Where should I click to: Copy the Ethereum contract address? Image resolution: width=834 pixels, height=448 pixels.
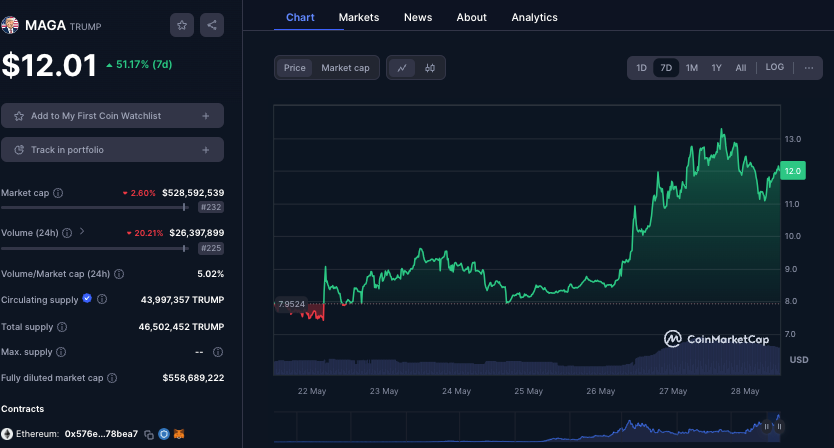149,435
